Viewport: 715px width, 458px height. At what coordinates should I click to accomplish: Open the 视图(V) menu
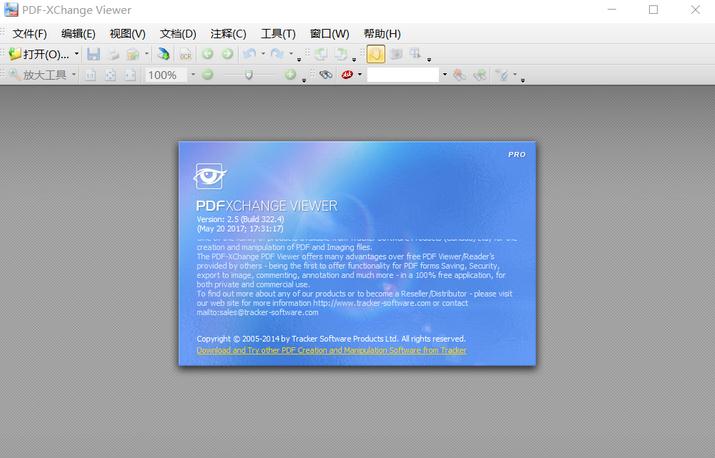pyautogui.click(x=127, y=34)
